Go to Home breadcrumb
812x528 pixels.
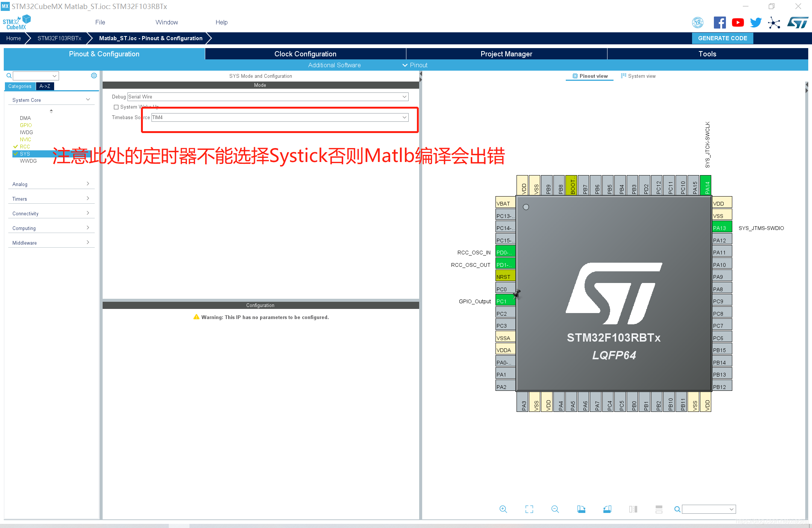14,38
